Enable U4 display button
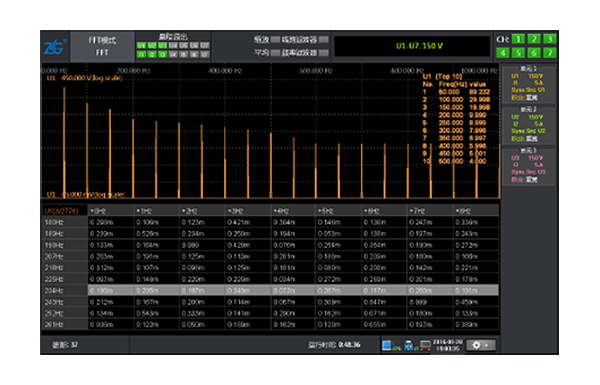 click(173, 46)
